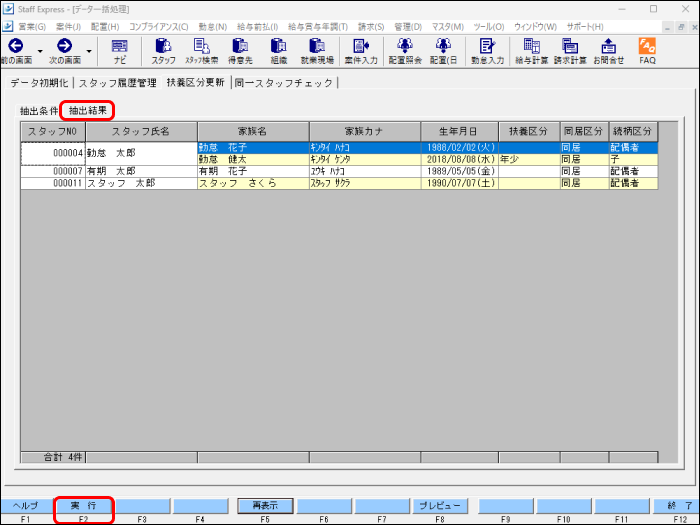Screen dimensions: 700x525
Task: Open the 給与計算 payroll icon
Action: 531,51
